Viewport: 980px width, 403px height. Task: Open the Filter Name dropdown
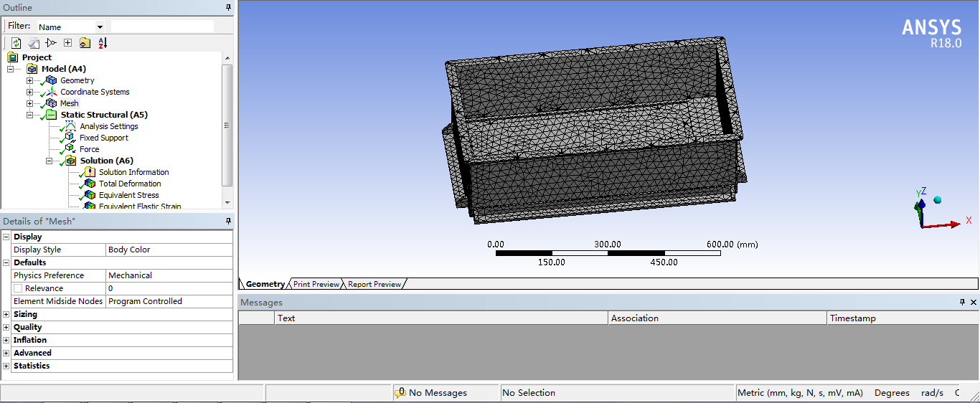click(x=100, y=27)
